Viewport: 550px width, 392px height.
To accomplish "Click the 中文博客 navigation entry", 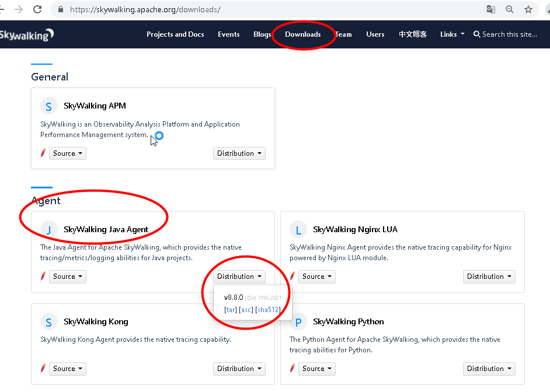I will [412, 34].
